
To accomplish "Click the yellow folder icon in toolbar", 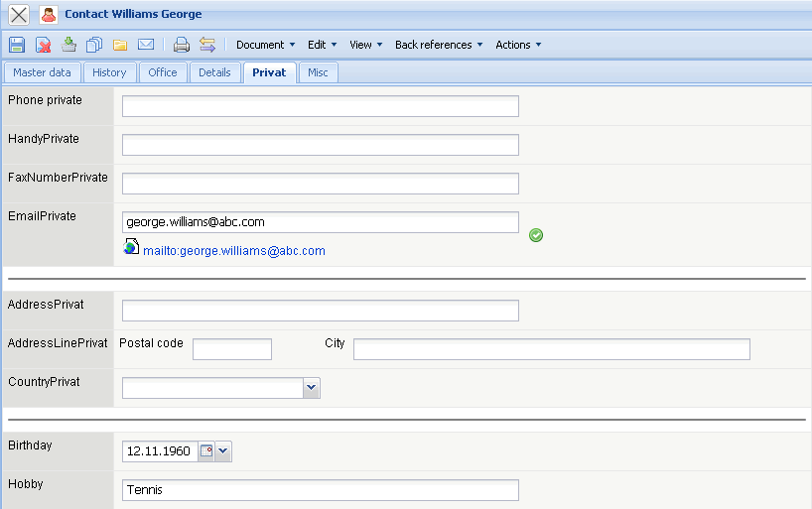I will pyautogui.click(x=119, y=45).
